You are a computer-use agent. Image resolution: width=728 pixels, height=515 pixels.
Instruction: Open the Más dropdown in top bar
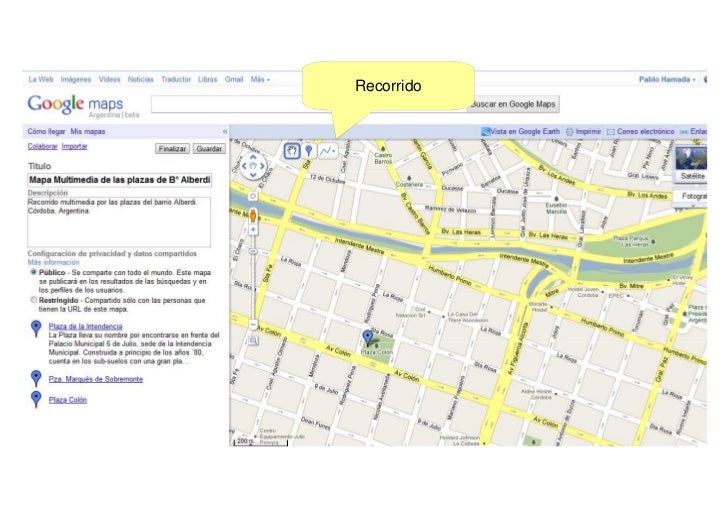(x=260, y=79)
